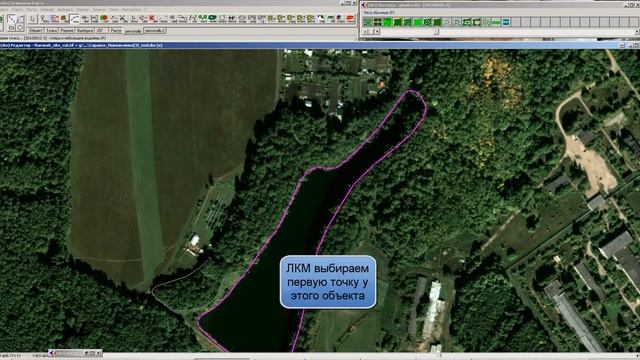Click the black-and-white clip icon

tap(321, 18)
